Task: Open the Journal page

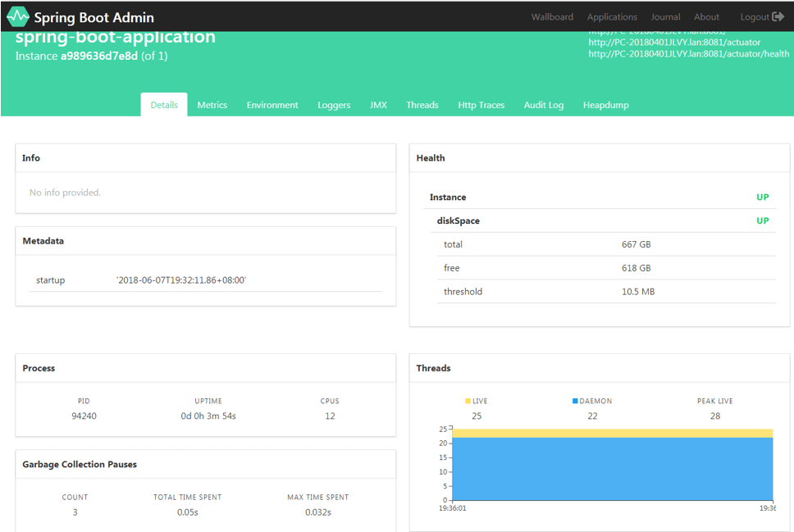Action: (x=665, y=16)
